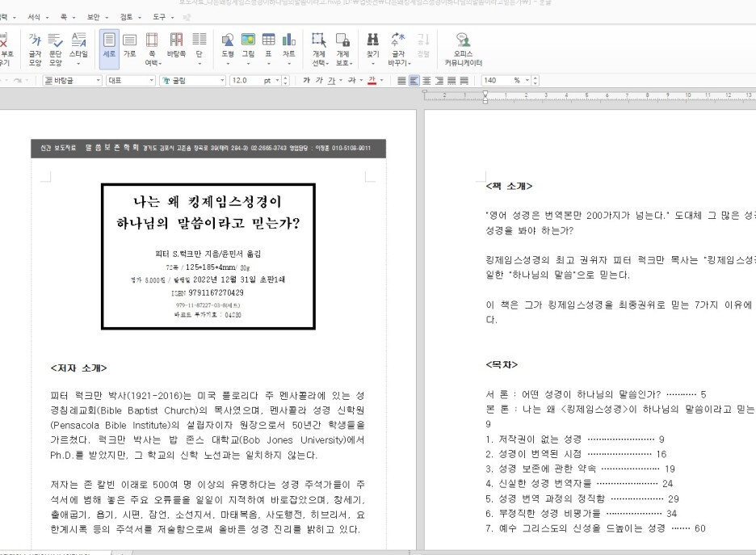
Task: Open the underline style dropdown arrow
Action: [341, 81]
